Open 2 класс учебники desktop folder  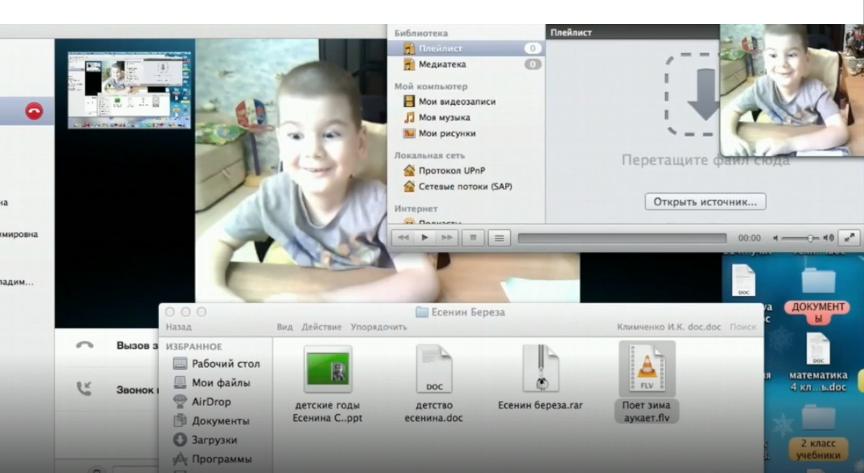click(818, 433)
